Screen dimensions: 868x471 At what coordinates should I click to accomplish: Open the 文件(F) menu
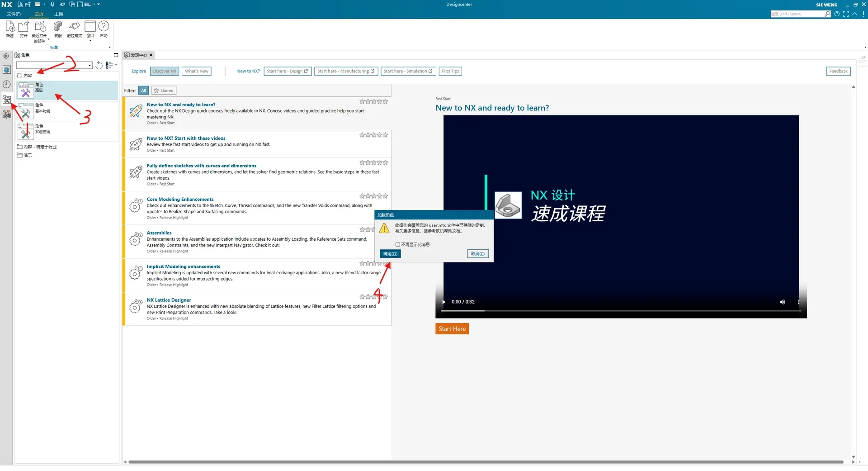click(x=14, y=14)
